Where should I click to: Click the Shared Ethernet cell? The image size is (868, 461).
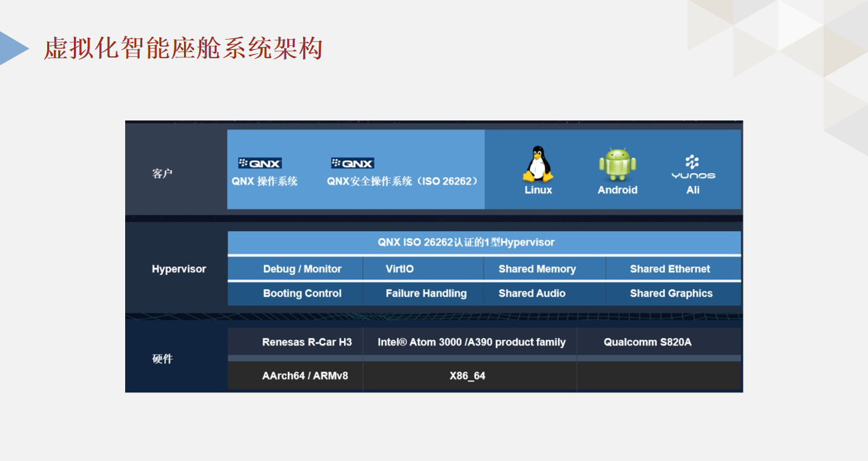[x=674, y=269]
